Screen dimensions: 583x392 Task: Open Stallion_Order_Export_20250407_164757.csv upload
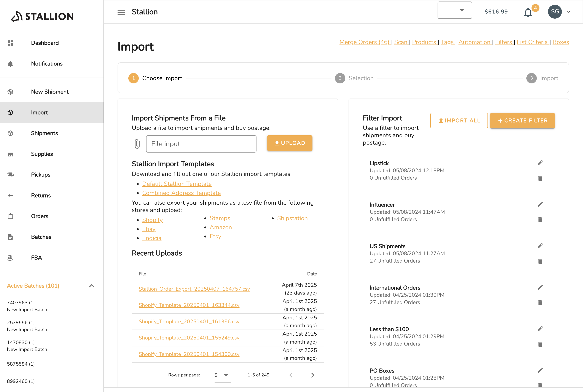point(194,289)
